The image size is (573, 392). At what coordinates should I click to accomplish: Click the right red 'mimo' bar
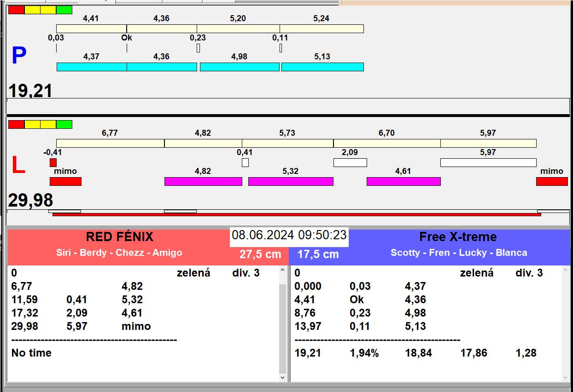[552, 181]
